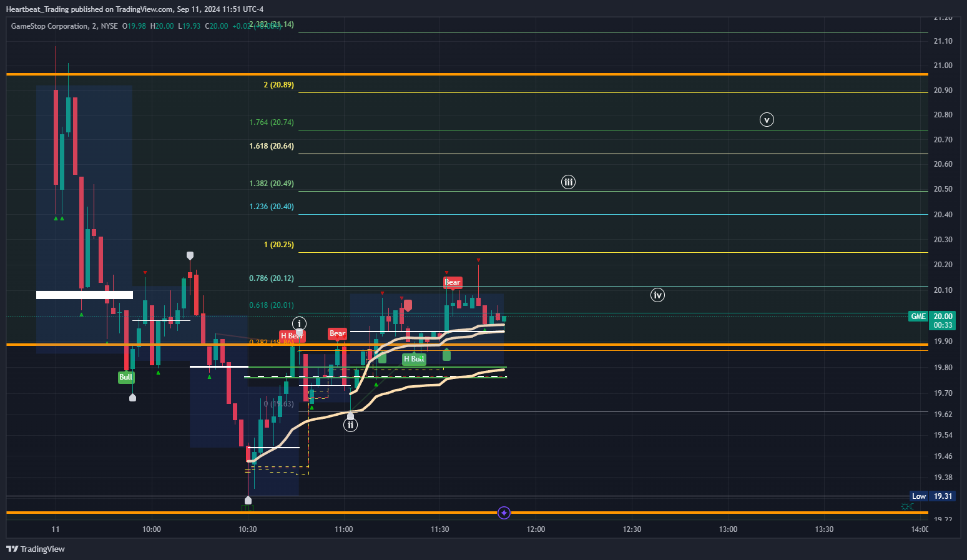
Task: Click the 13:30 time axis label
Action: 824,529
